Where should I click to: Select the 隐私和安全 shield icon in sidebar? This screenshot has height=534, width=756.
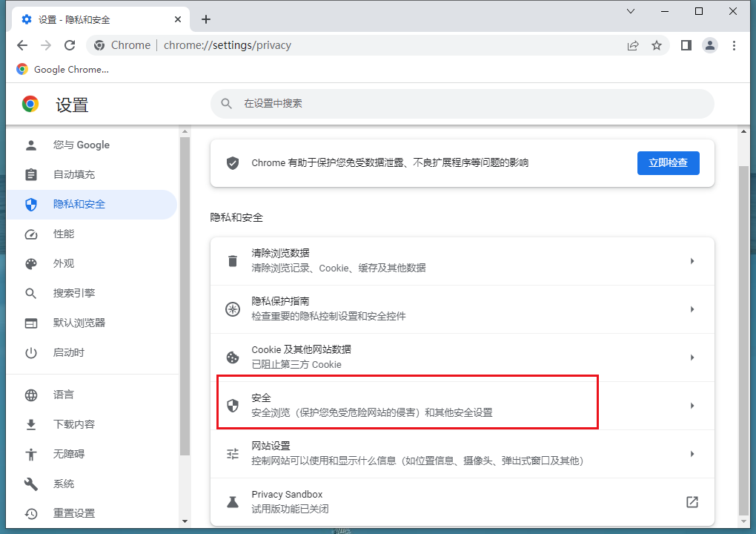(x=30, y=204)
